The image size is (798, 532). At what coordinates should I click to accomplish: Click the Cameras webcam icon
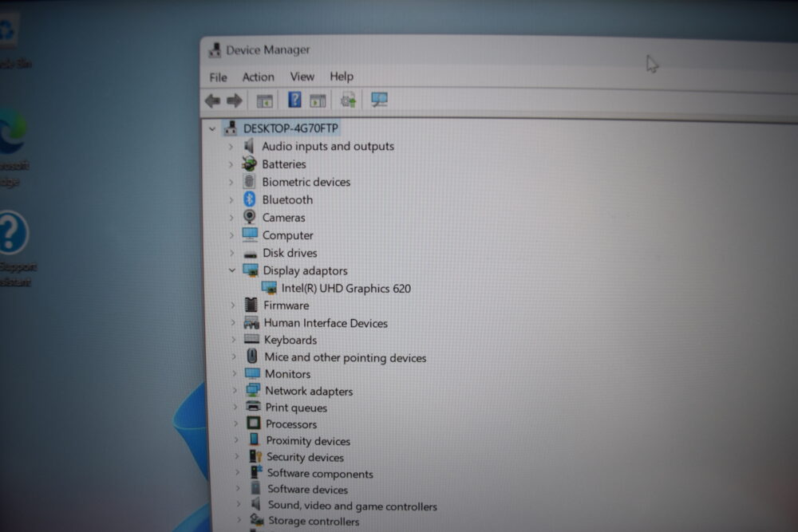(x=249, y=217)
